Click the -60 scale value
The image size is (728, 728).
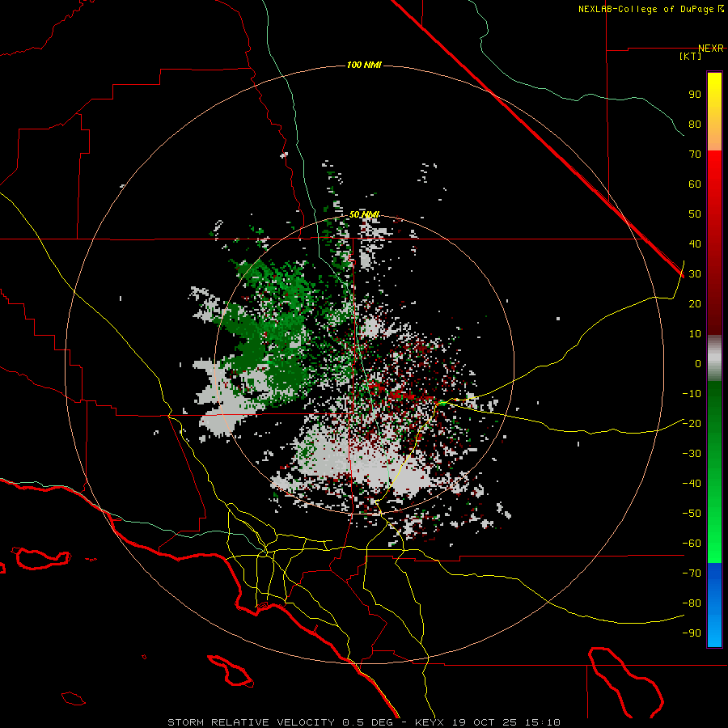point(692,544)
